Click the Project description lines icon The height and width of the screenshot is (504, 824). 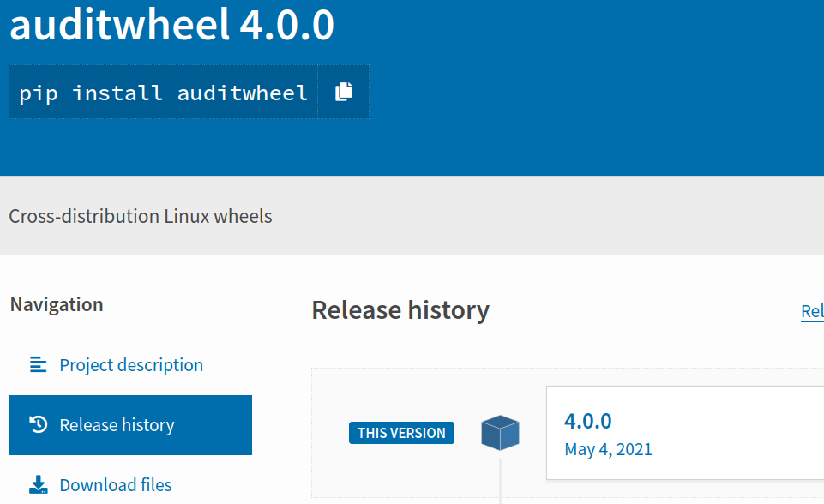[38, 365]
